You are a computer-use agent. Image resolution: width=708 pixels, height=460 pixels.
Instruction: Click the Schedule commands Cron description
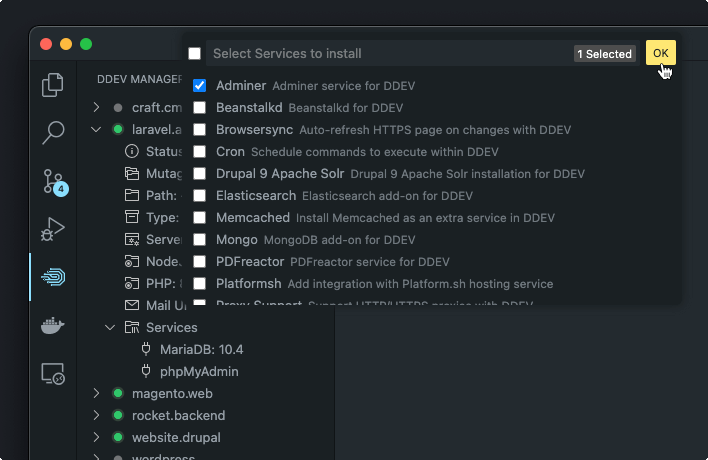[375, 152]
